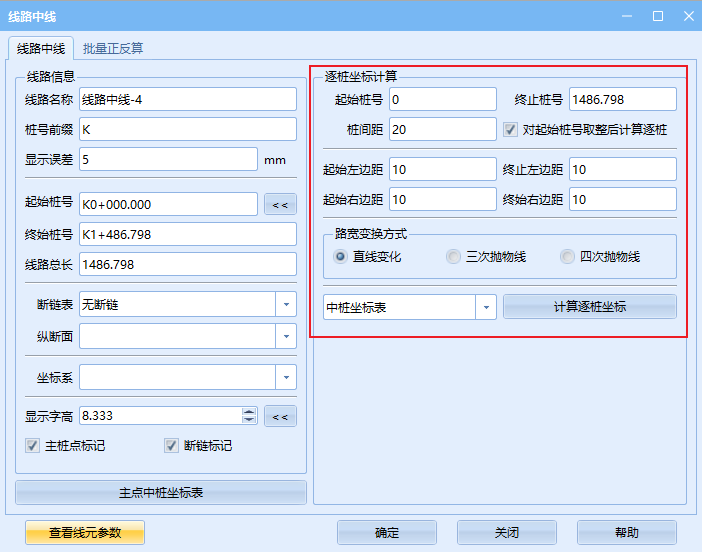The width and height of the screenshot is (702, 552).
Task: Close the 线路中线 window
Action: 689,16
